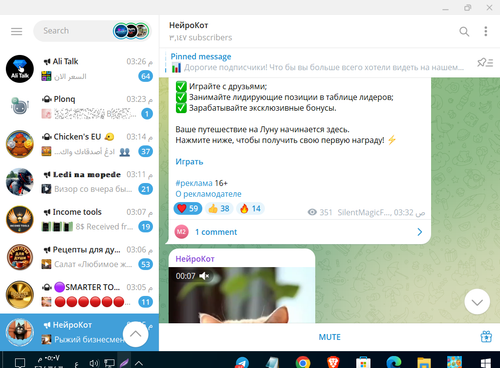The image size is (500, 368).
Task: Open the Ledi na mopede channel
Action: [79, 182]
